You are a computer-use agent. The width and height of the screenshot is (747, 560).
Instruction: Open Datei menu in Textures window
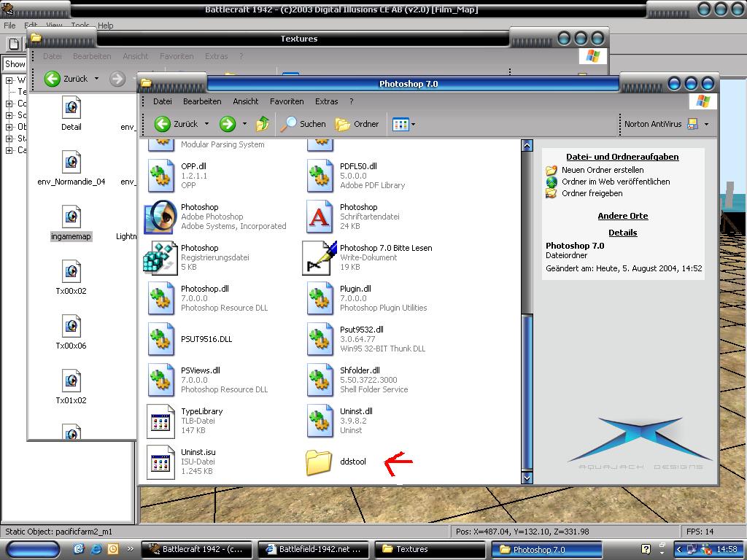pyautogui.click(x=53, y=56)
